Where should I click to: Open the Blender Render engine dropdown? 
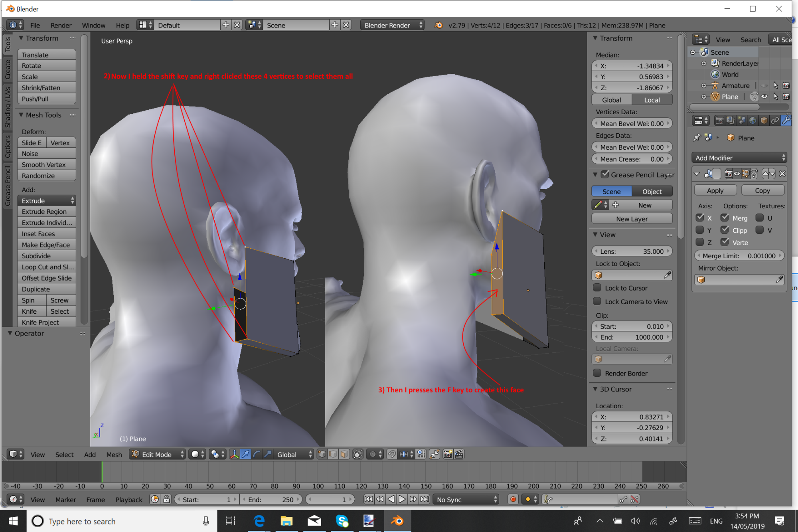392,25
